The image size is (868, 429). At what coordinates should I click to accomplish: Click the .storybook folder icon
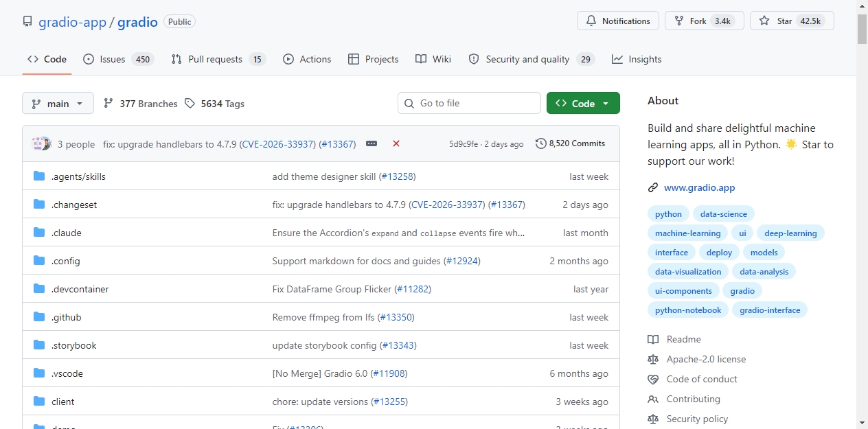pos(39,345)
